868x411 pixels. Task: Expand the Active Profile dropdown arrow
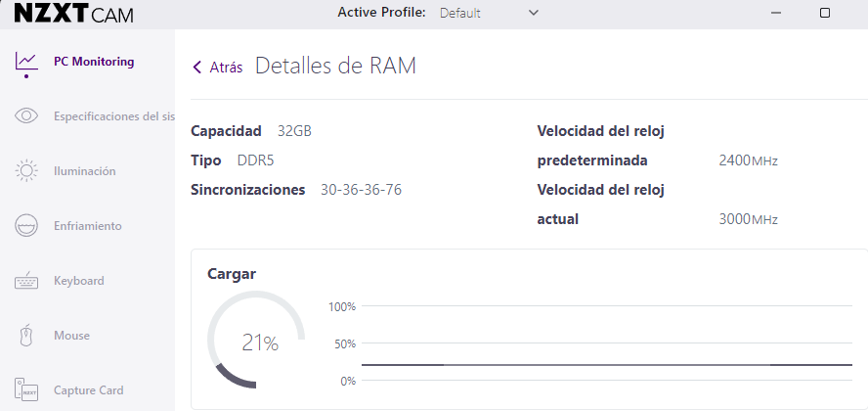tap(533, 12)
